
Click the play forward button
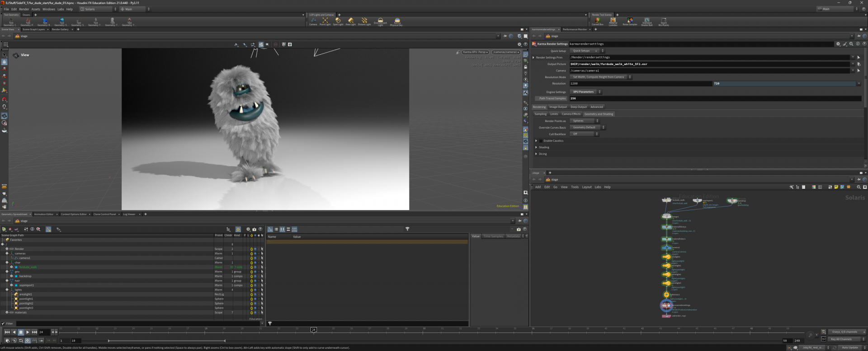click(28, 332)
